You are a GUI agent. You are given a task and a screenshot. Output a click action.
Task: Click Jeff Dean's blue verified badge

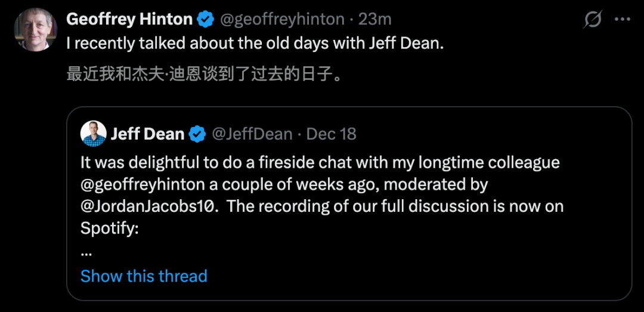(x=197, y=134)
